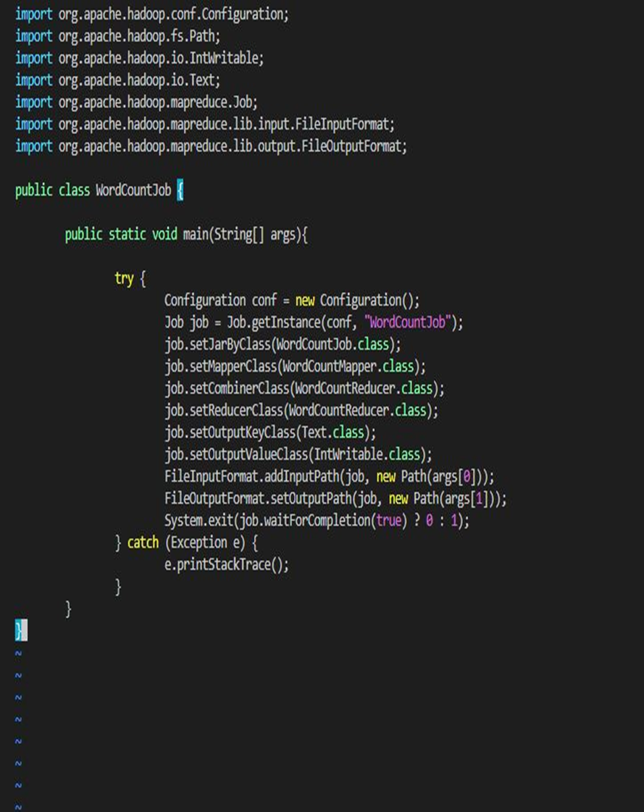The image size is (644, 812).
Task: Click the public static void main line
Action: click(x=186, y=235)
